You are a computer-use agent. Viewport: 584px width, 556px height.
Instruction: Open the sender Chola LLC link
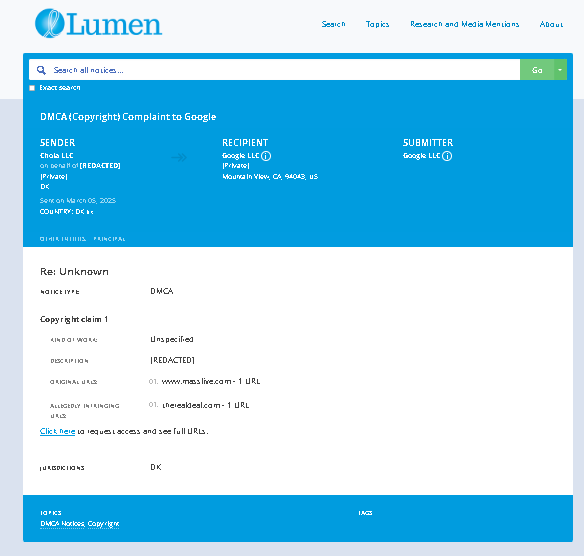pos(57,155)
